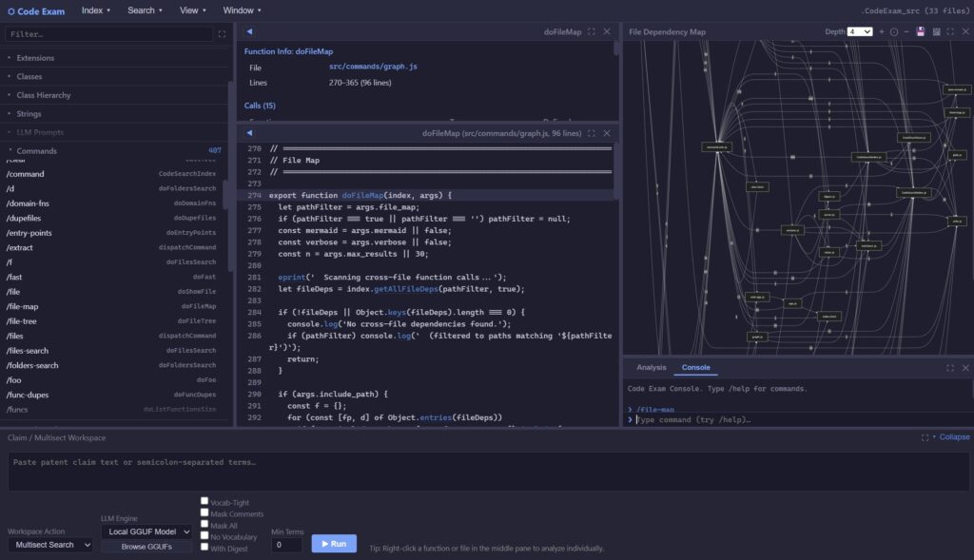Select the /file-tree command
This screenshot has width=974, height=560.
click(x=112, y=321)
